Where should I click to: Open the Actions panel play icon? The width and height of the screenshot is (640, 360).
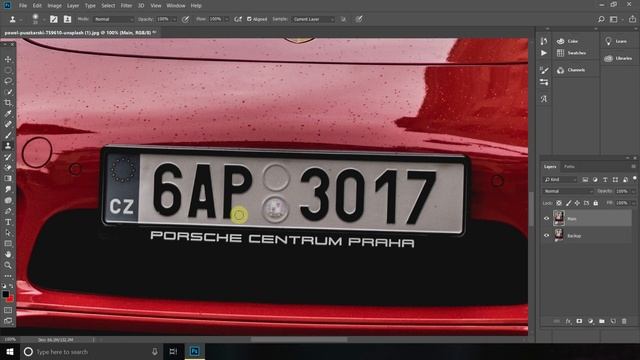point(544,53)
